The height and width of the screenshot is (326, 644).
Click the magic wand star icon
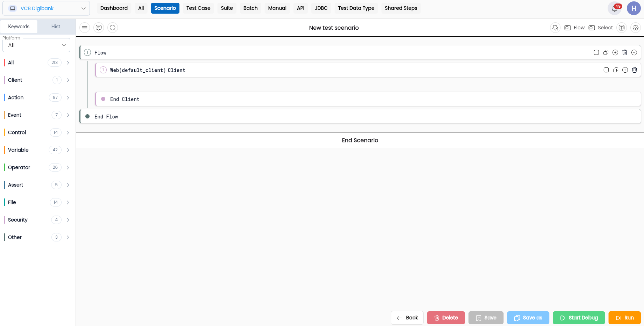pos(555,28)
